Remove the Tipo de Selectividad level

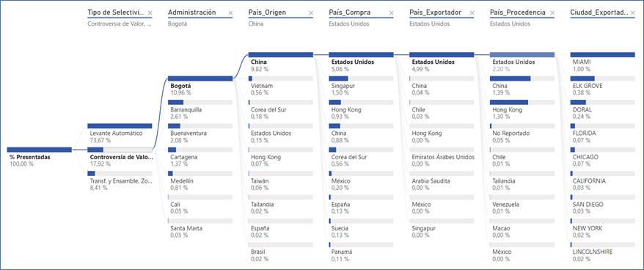(x=150, y=13)
